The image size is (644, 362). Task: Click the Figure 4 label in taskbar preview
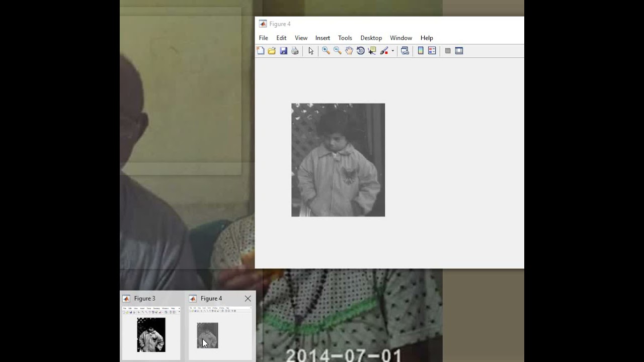pyautogui.click(x=211, y=299)
